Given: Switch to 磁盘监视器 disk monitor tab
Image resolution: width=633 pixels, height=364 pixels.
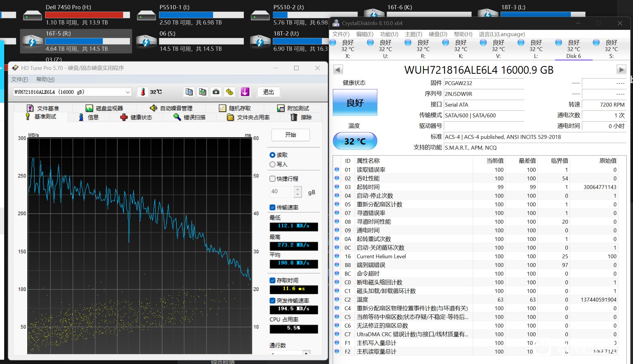Looking at the screenshot, I should click(104, 108).
